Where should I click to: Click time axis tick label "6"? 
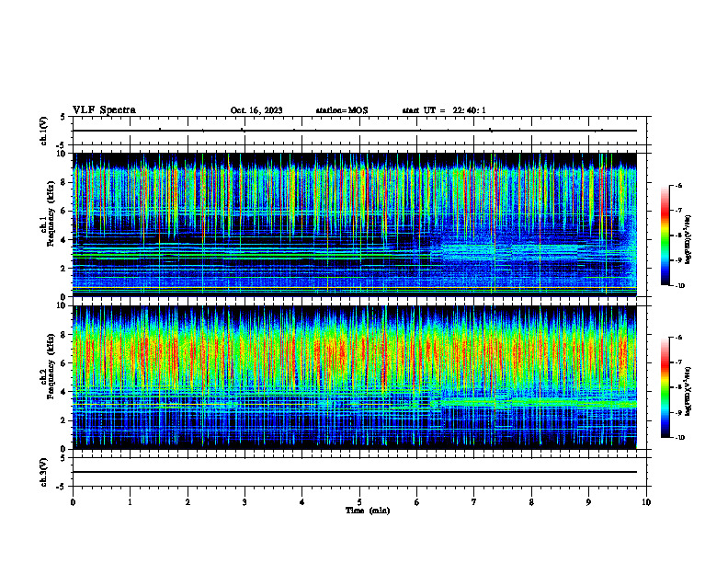[x=417, y=502]
